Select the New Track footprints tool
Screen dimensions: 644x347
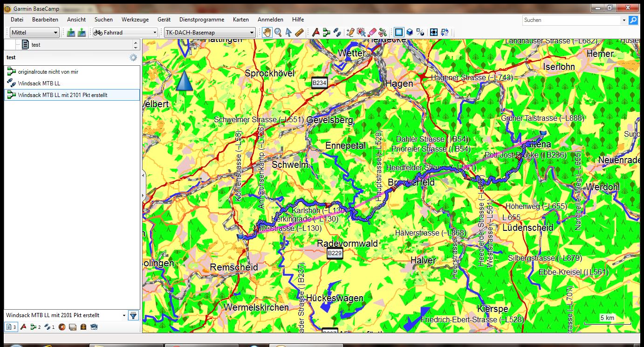[337, 32]
